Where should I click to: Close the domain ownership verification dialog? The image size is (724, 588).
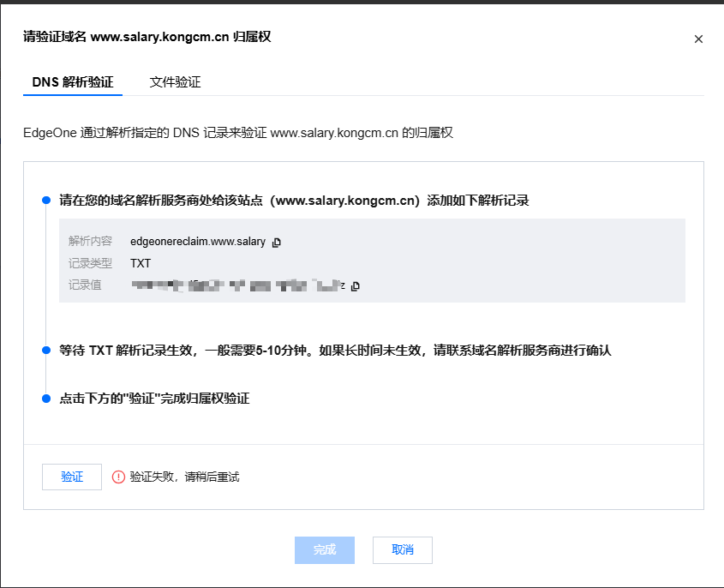(x=698, y=39)
